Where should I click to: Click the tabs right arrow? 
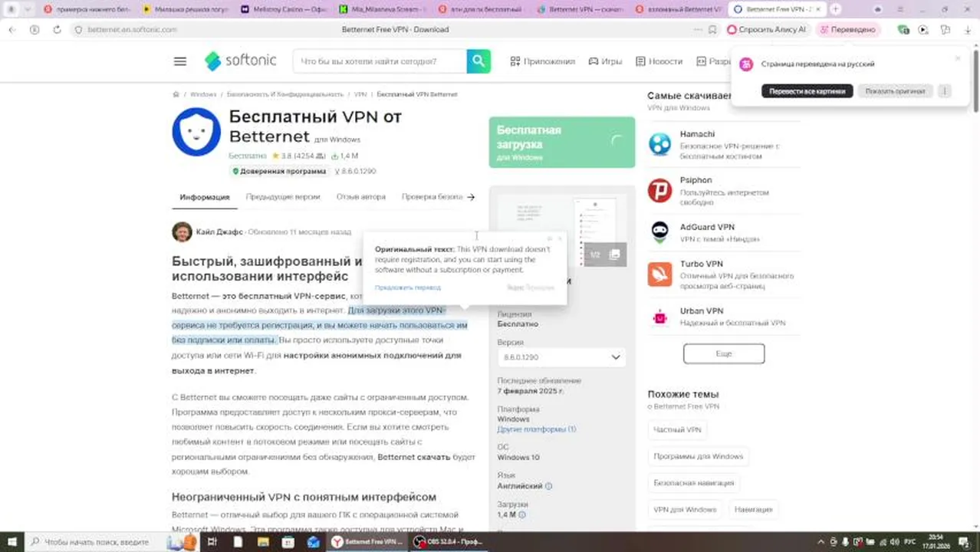point(471,197)
